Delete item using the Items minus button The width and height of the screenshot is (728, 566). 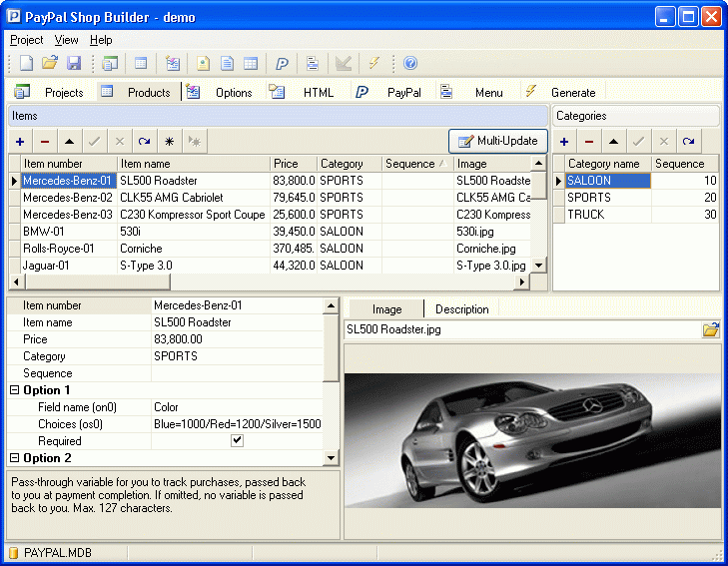(45, 142)
